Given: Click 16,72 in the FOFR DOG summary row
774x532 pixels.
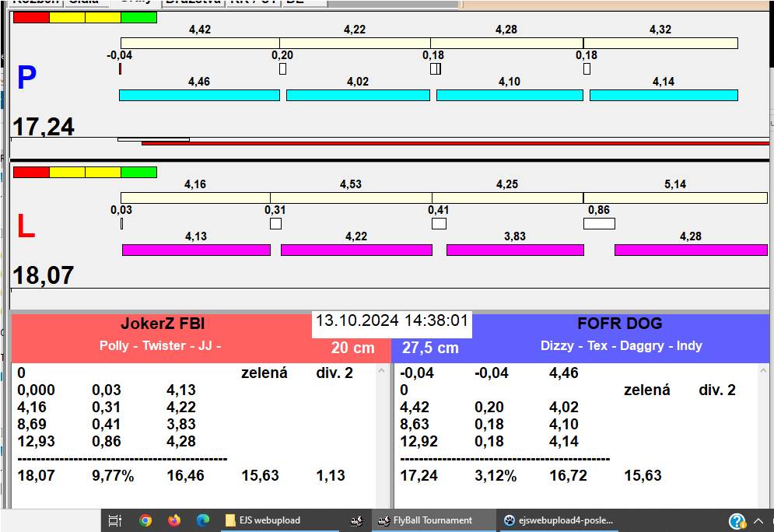Looking at the screenshot, I should pyautogui.click(x=568, y=476).
